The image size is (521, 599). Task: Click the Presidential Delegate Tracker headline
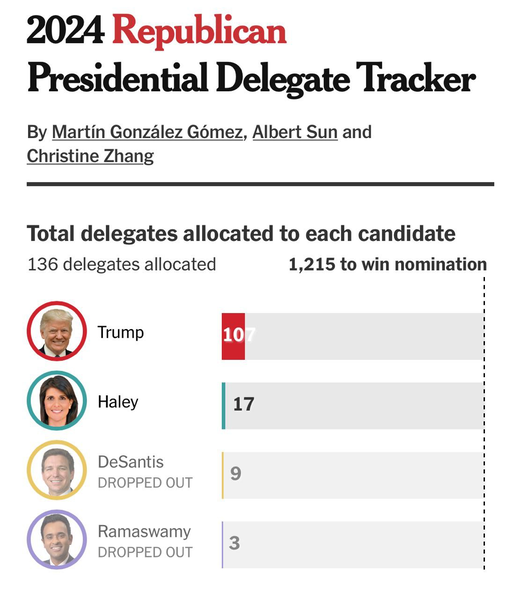pyautogui.click(x=251, y=79)
